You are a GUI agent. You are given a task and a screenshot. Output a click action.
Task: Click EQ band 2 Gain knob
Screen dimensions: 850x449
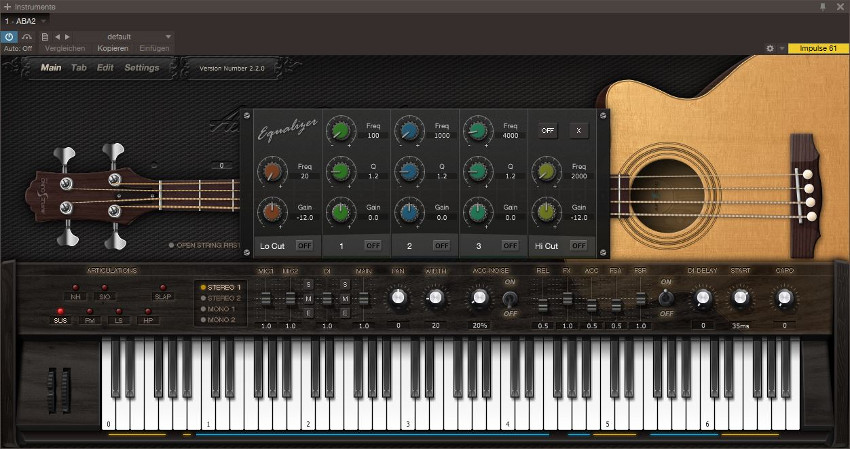pyautogui.click(x=409, y=212)
